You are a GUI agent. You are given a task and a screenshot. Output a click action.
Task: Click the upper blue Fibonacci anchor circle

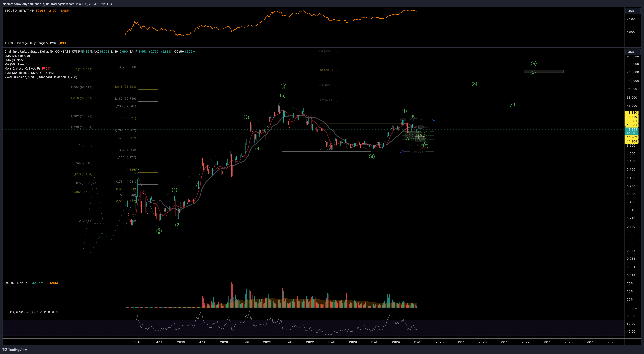coord(434,119)
